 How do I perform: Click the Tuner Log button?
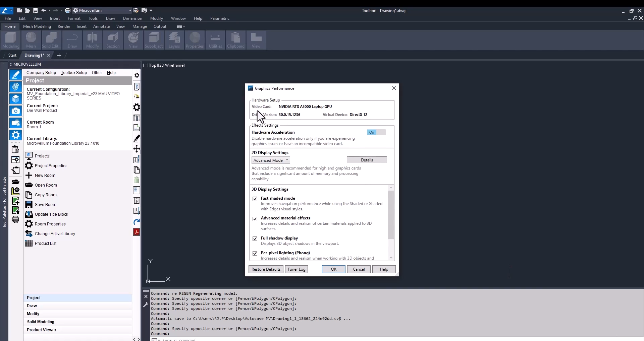[x=297, y=269]
